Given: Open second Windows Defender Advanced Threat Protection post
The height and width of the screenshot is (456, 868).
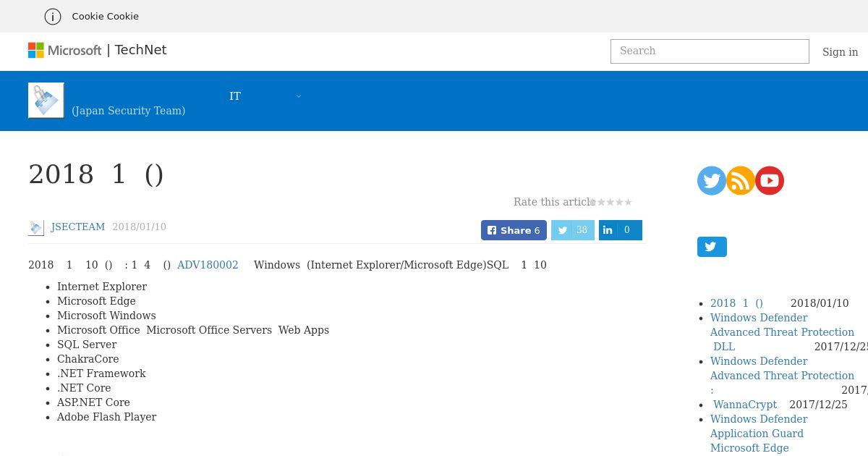Looking at the screenshot, I should click(x=782, y=376).
